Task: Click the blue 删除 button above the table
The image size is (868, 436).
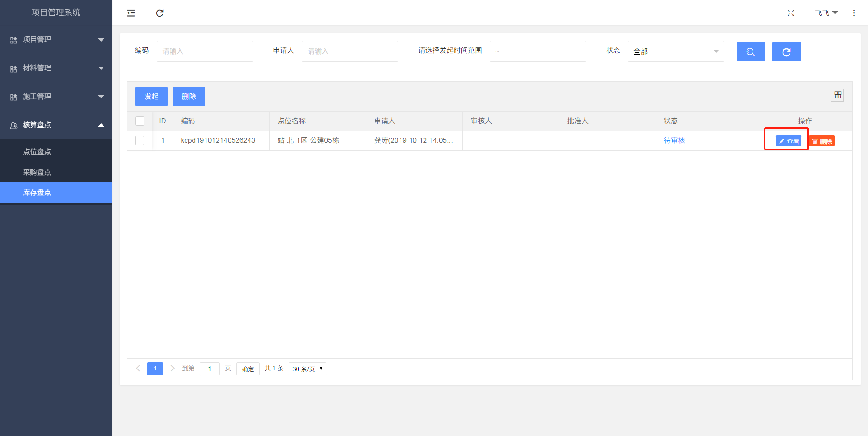Action: (189, 97)
